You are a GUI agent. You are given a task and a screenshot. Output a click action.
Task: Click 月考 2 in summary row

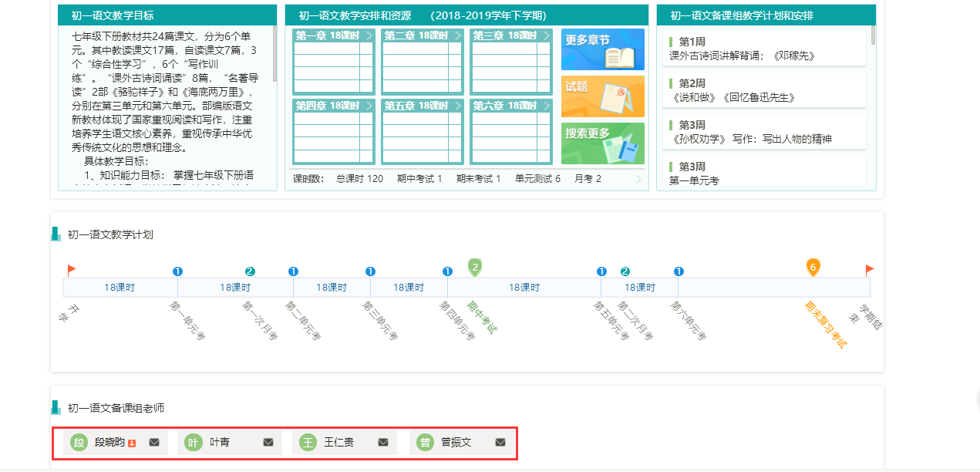(588, 179)
